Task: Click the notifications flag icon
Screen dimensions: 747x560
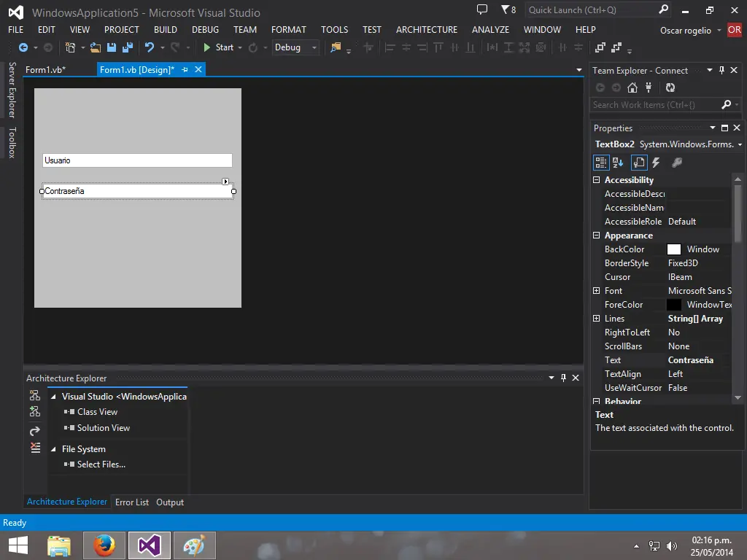Action: [x=506, y=9]
